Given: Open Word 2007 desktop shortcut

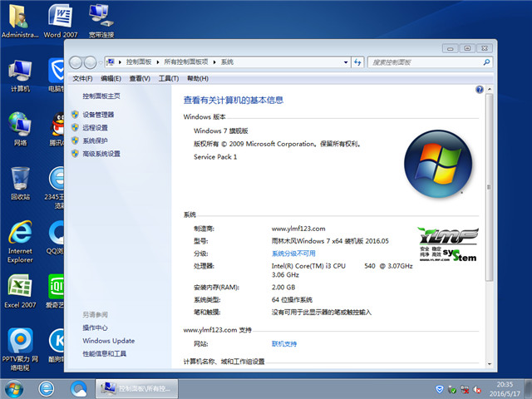Looking at the screenshot, I should [59, 18].
